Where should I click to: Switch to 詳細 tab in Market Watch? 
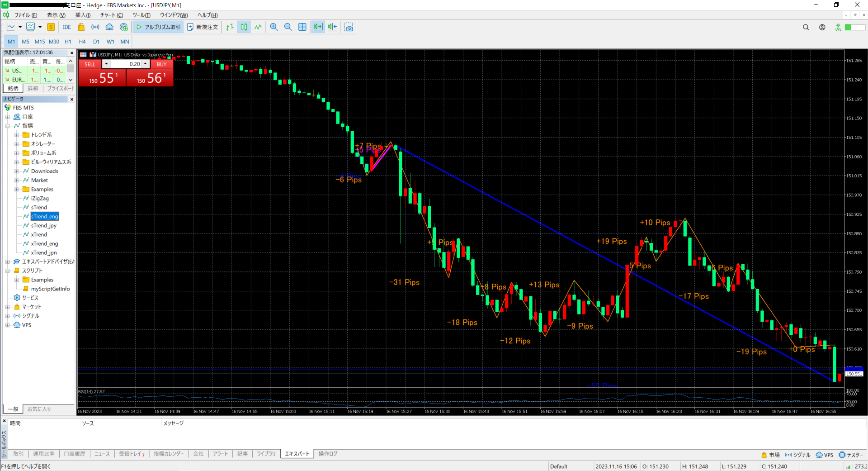pos(33,89)
